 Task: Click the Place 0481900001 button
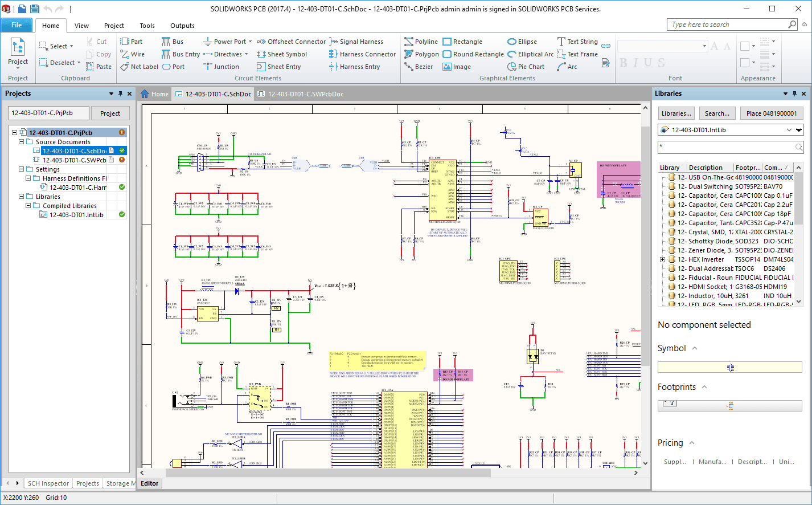771,113
